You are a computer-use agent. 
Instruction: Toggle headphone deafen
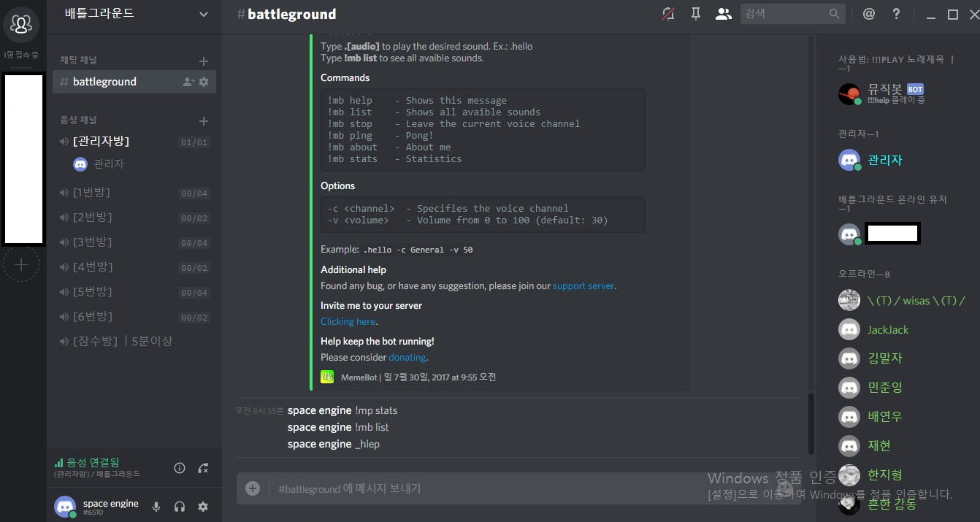coord(180,507)
